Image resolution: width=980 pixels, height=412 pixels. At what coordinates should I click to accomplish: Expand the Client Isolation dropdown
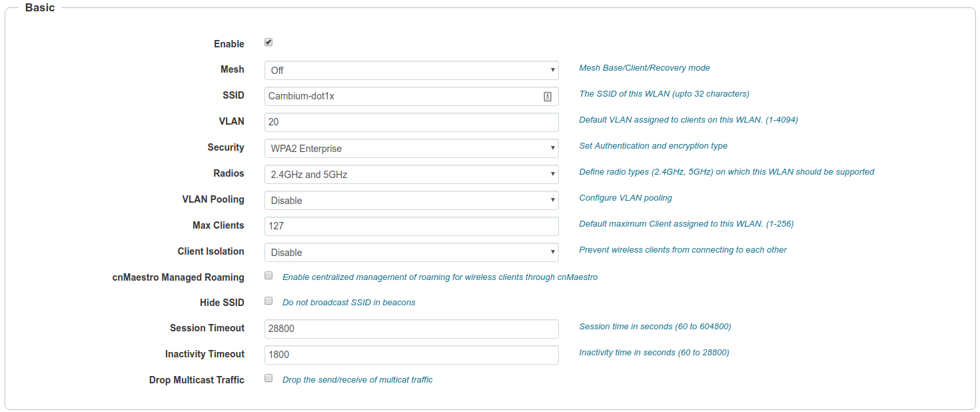[411, 252]
